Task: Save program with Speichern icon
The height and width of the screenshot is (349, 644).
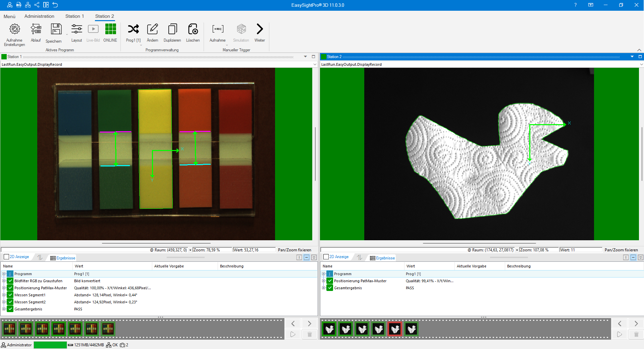Action: click(x=56, y=30)
